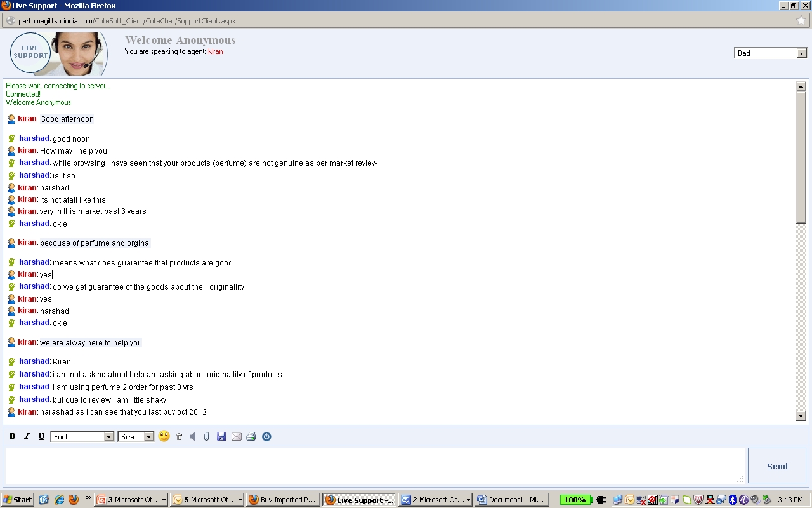Print the chat using printer icon
Screen dimensions: 812x508
pyautogui.click(x=251, y=437)
